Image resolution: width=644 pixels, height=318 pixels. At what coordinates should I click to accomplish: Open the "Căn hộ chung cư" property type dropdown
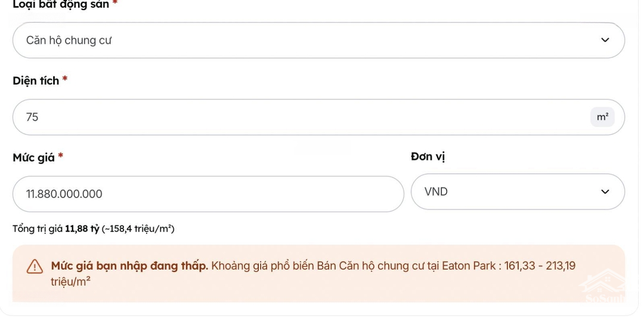[298, 41]
